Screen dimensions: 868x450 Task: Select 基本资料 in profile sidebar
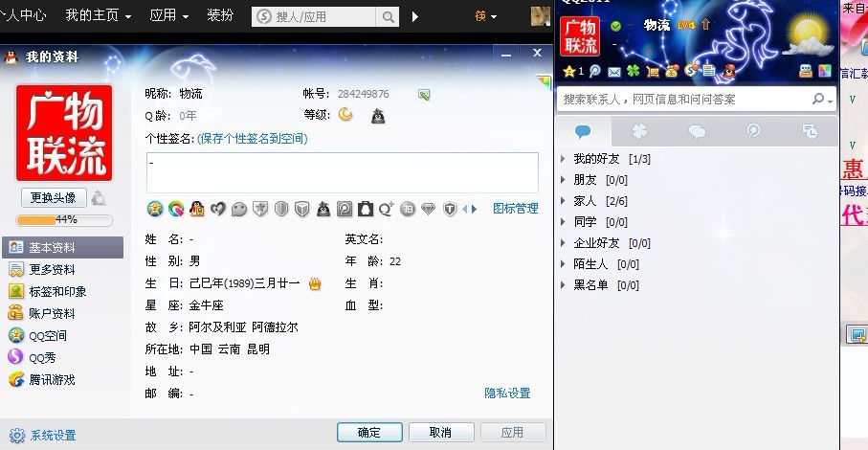62,247
